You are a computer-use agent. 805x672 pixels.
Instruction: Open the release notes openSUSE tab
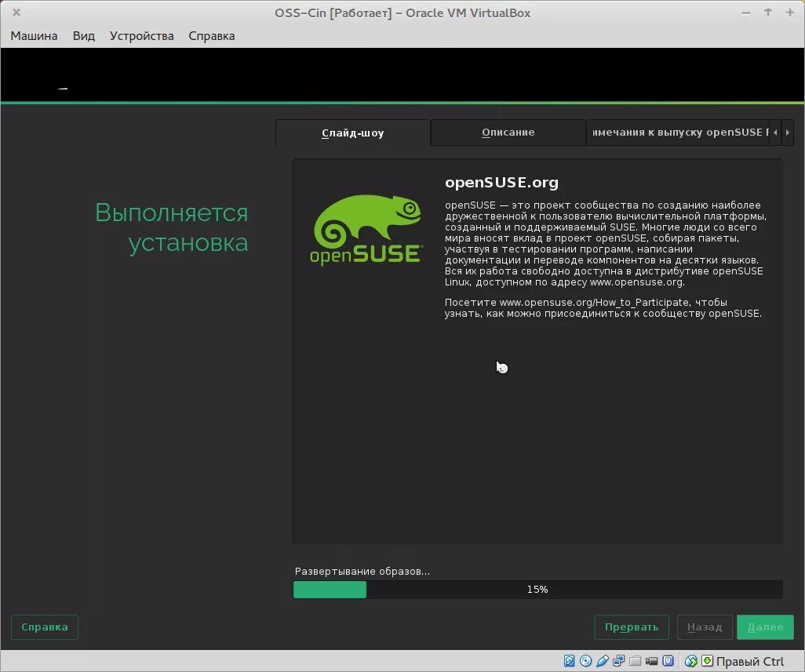678,133
